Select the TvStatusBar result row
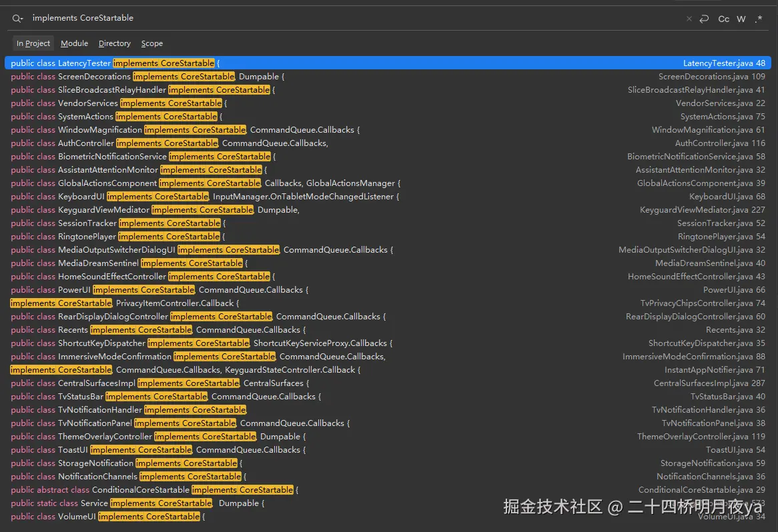778x532 pixels. tap(388, 397)
